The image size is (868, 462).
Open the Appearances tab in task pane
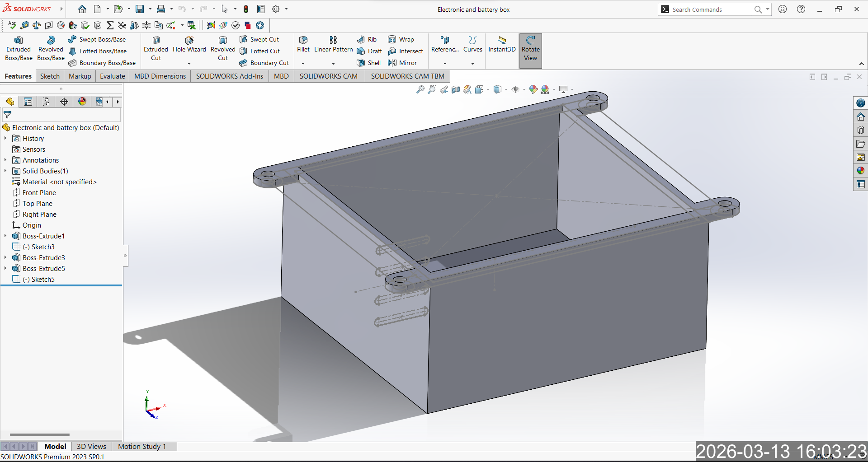pos(860,171)
